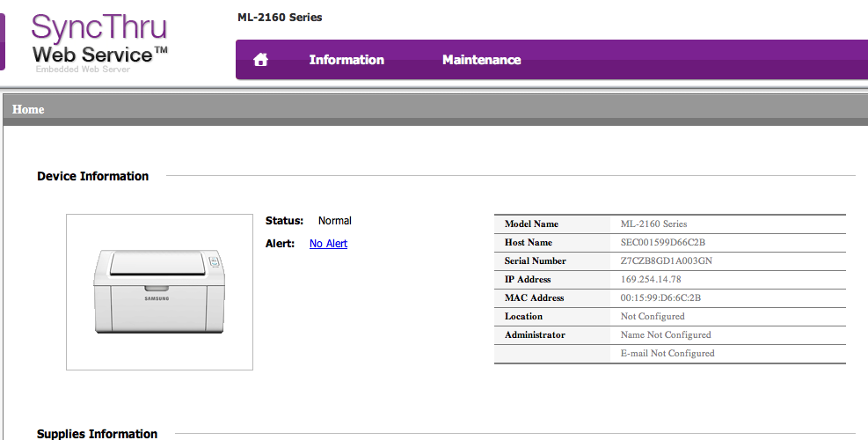This screenshot has height=440, width=868.
Task: Select serial number Z7CZB8GD1A003GN
Action: pos(667,260)
